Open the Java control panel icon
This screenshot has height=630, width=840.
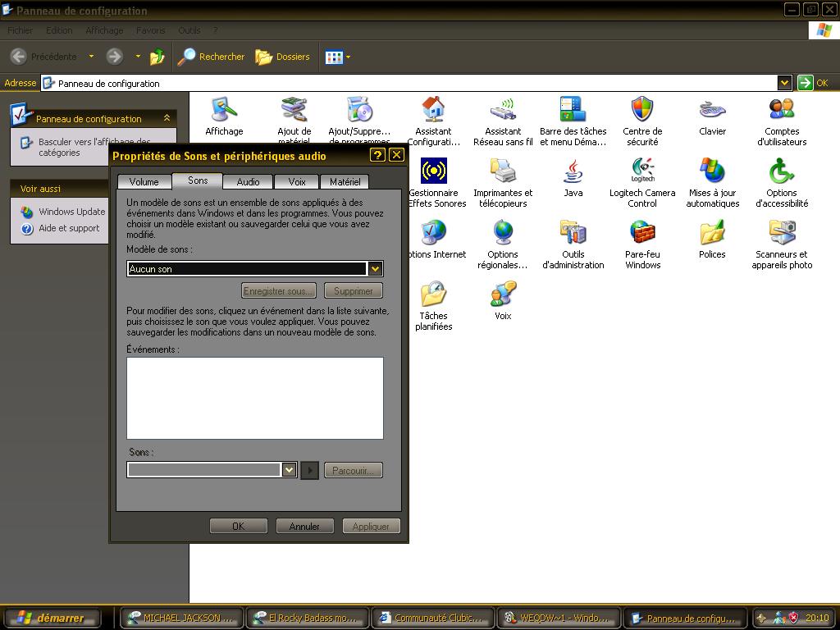point(573,172)
